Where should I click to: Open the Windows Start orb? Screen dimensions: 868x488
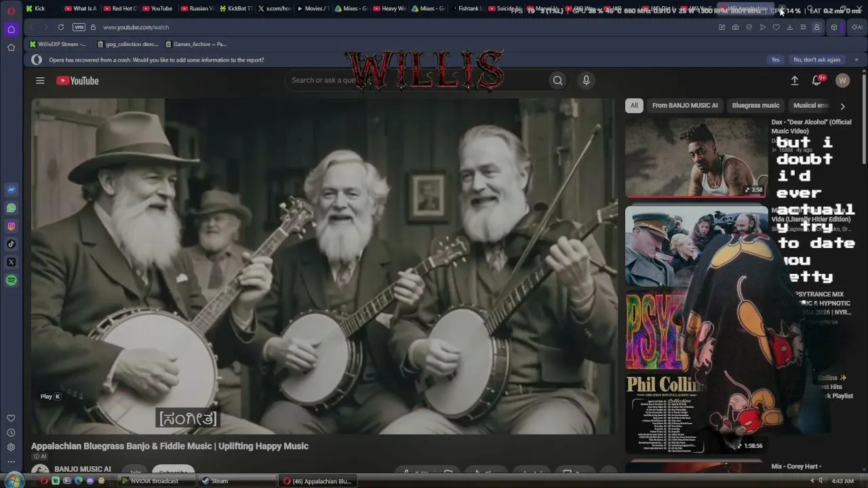14,481
